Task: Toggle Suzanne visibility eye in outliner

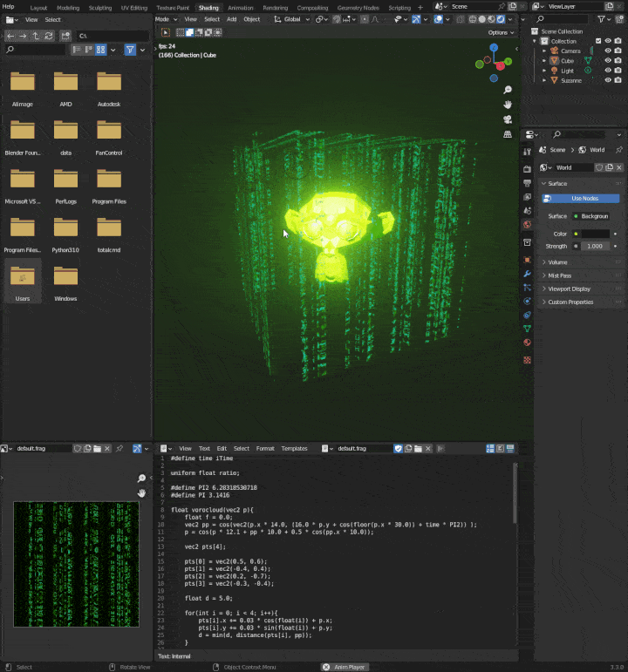Action: pos(608,80)
